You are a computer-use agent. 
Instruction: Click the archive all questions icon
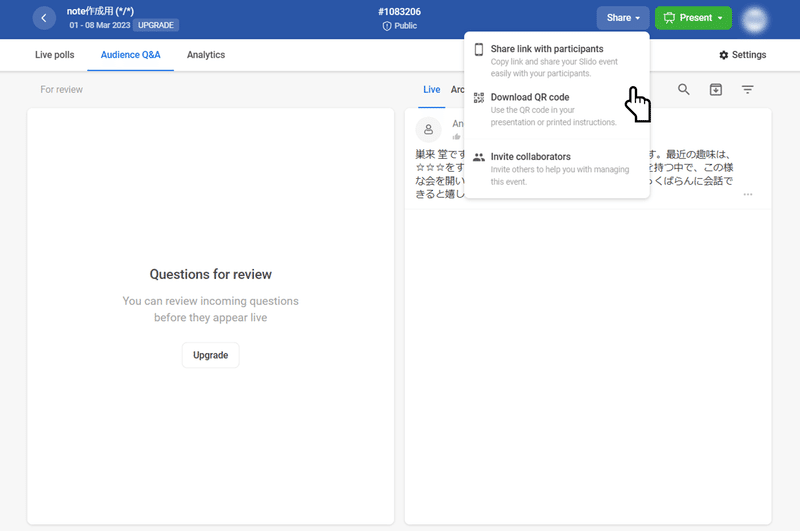[716, 90]
